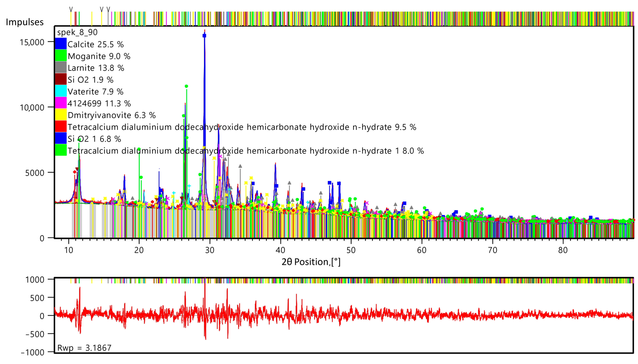Click the 15,000 tick label on y-axis

coord(32,42)
